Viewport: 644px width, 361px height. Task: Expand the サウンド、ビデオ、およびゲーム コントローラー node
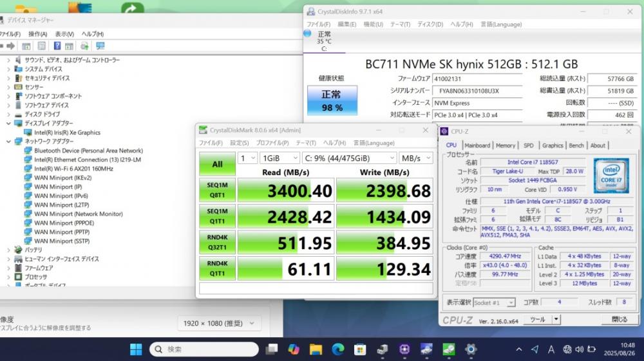[x=8, y=60]
